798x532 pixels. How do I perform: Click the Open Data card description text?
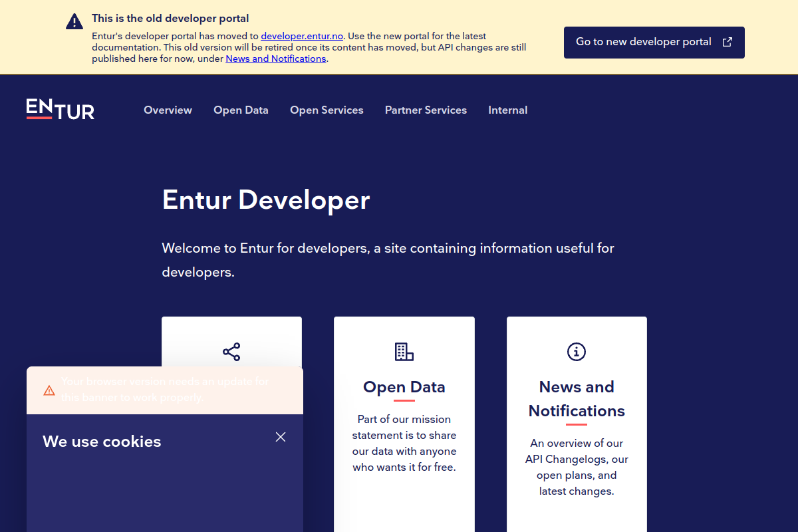point(404,443)
